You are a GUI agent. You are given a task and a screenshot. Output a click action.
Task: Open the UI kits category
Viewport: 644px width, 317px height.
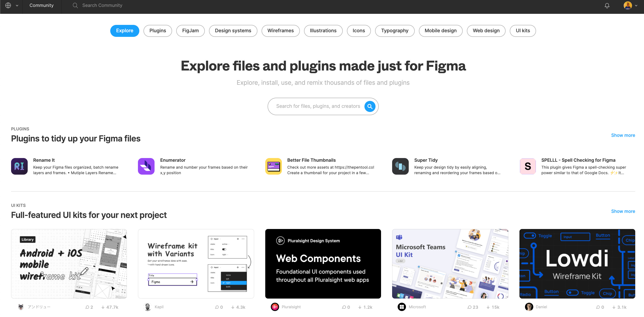tap(523, 31)
